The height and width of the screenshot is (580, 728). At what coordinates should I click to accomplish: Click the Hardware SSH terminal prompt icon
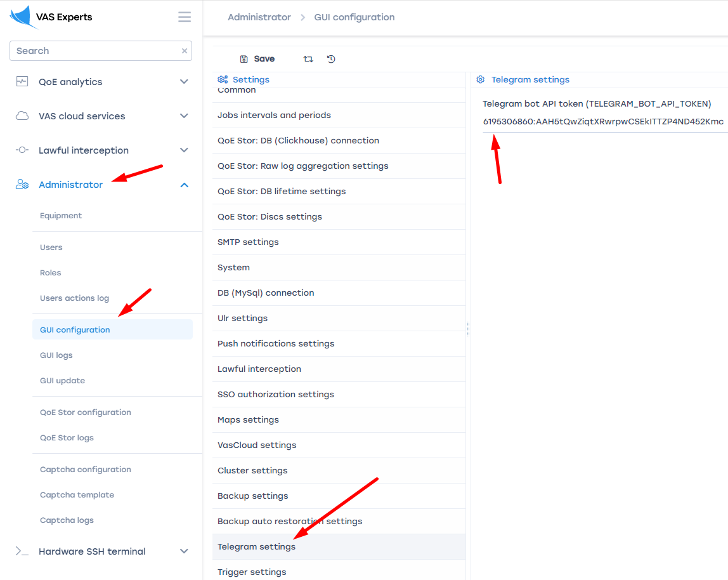[22, 551]
